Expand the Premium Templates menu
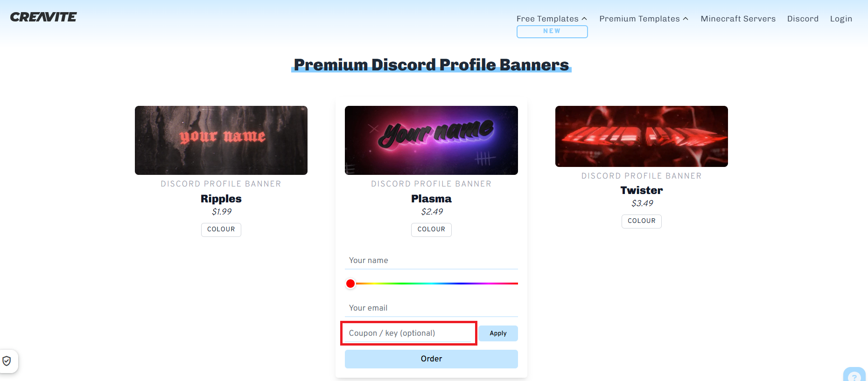Viewport: 868px width, 381px height. point(644,19)
